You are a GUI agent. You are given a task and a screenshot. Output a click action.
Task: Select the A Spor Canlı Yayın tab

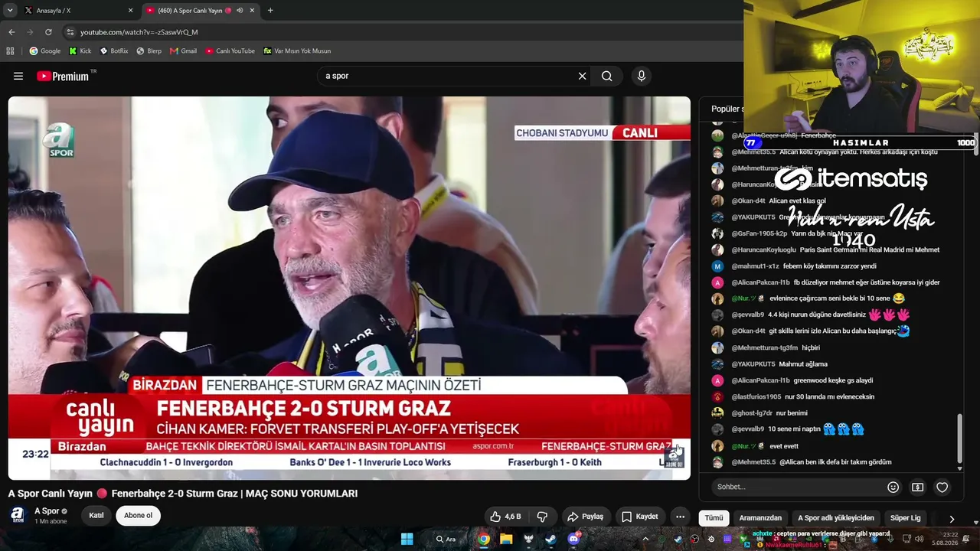199,11
